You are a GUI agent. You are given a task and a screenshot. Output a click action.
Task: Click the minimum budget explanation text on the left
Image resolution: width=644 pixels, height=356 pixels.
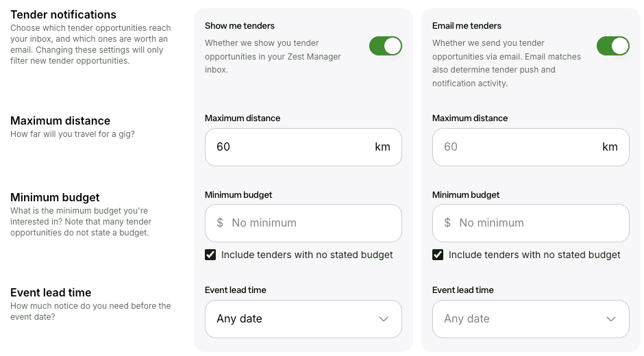[x=81, y=222]
